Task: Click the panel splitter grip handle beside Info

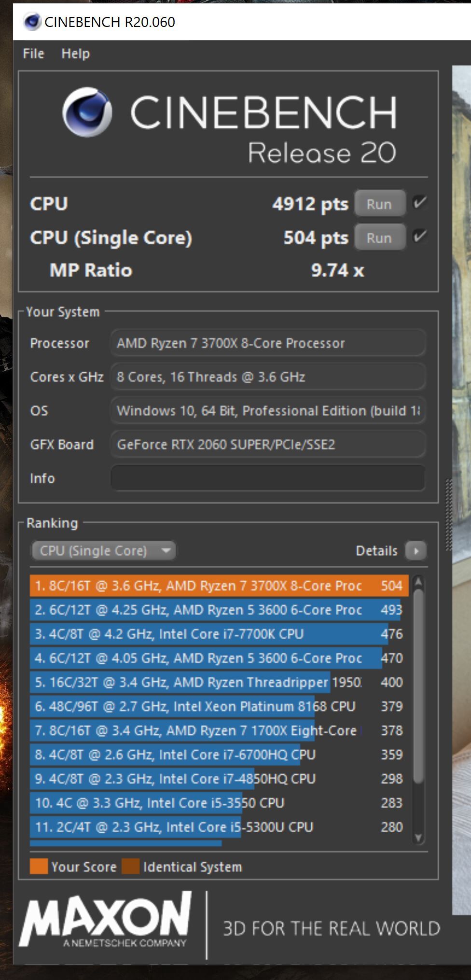Action: click(448, 515)
